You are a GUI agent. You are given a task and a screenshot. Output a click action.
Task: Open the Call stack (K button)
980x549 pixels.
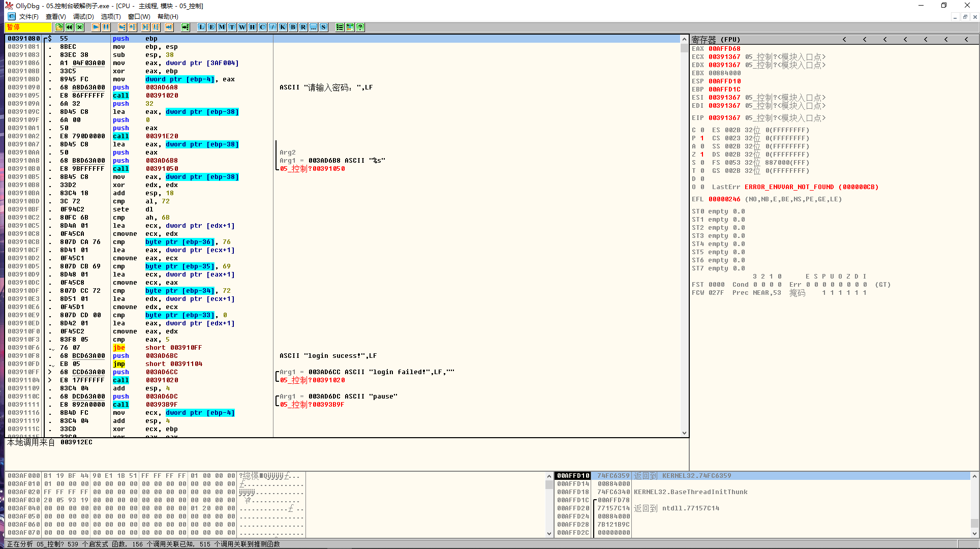coord(283,27)
